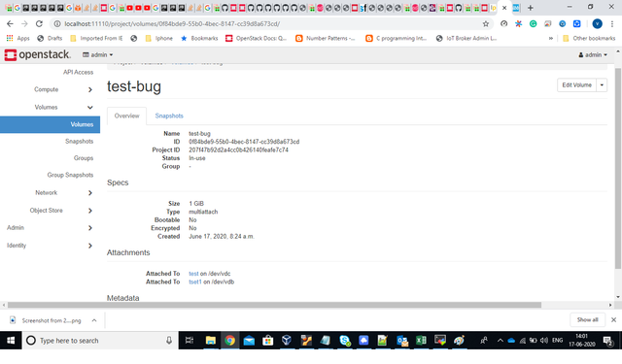
Task: Open Groups in the sidebar
Action: [x=84, y=158]
